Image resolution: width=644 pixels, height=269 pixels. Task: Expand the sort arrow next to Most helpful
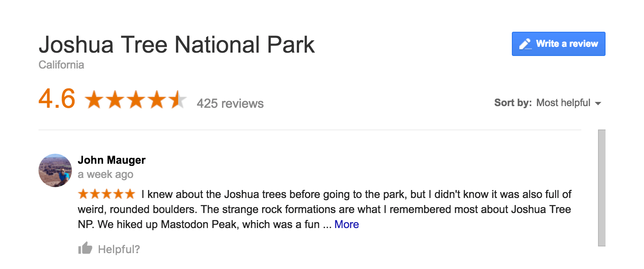598,103
